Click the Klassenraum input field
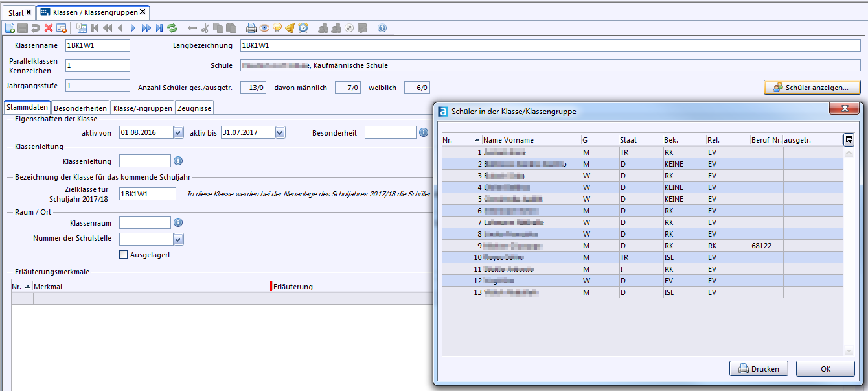Screen dimensions: 868x391 pos(144,222)
